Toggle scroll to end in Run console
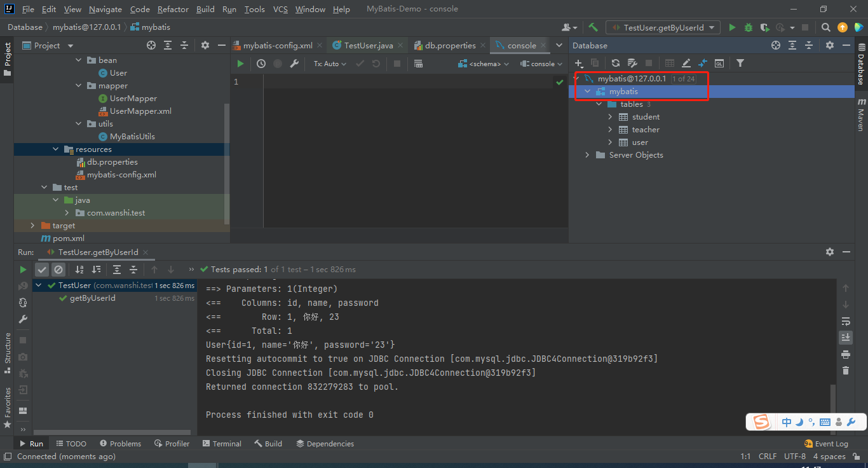Viewport: 868px width, 468px height. point(845,337)
